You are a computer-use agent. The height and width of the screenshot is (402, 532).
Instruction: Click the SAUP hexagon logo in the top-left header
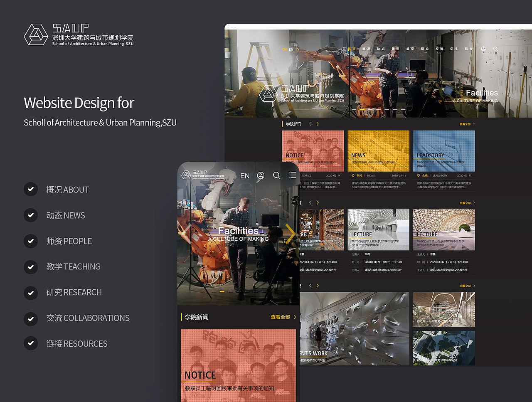coord(36,35)
